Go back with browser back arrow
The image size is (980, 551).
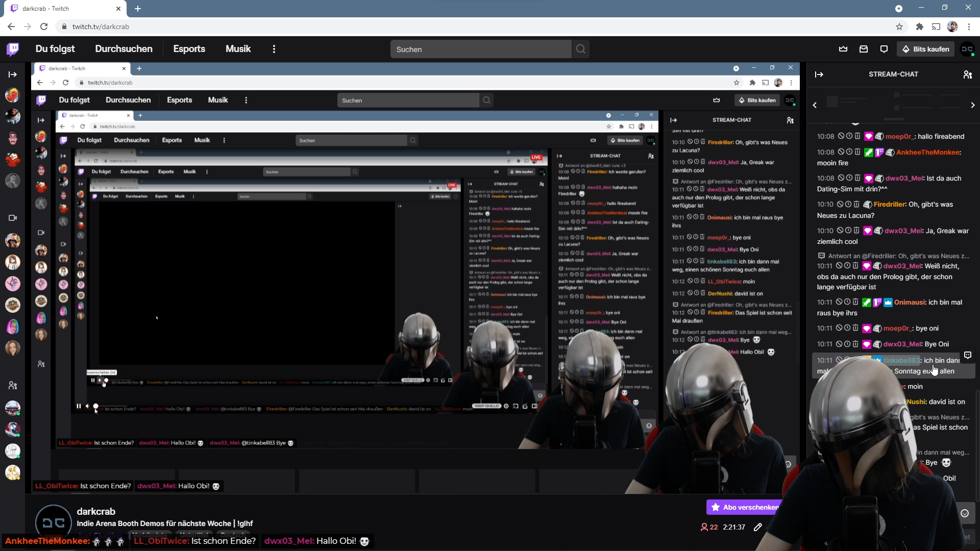pyautogui.click(x=11, y=27)
